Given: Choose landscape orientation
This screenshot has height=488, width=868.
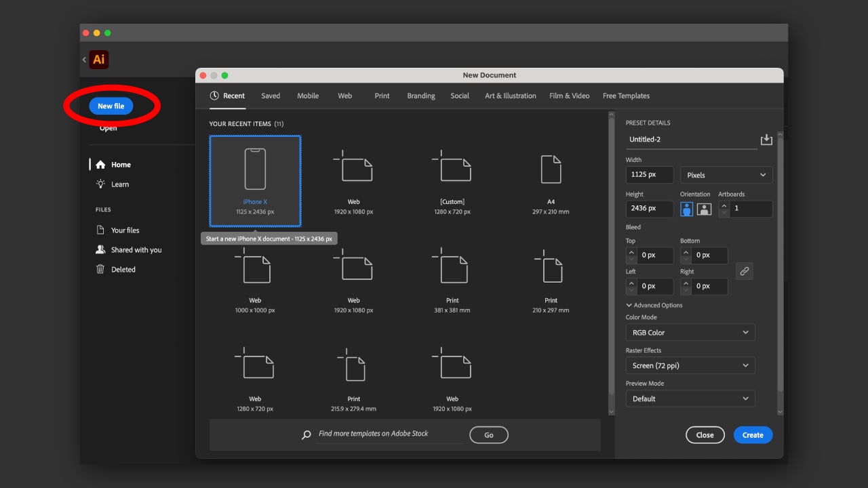Looking at the screenshot, I should click(x=704, y=209).
